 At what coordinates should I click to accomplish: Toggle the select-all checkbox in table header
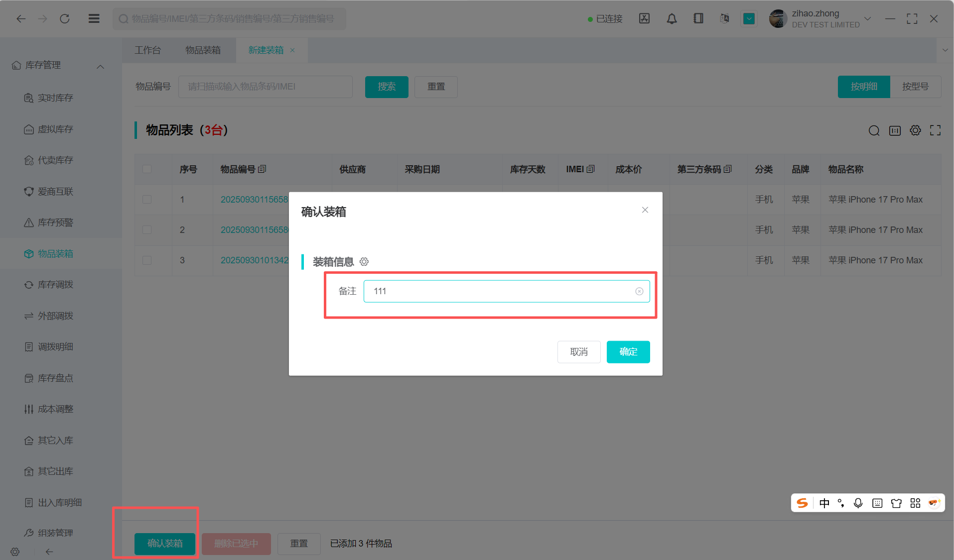147,169
